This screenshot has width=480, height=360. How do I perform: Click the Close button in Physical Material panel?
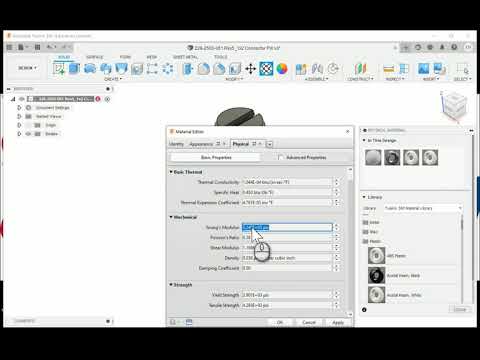coord(460,310)
